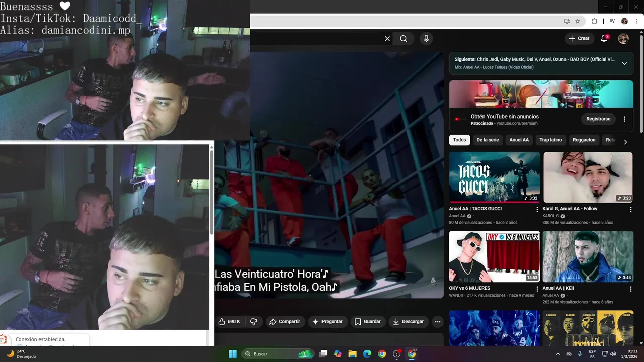This screenshot has height=362, width=644.
Task: Open Chrome profile avatar
Action: (x=624, y=21)
